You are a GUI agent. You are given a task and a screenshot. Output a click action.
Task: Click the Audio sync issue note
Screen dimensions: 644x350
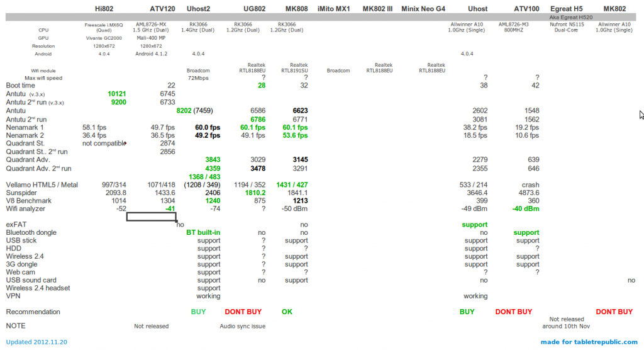click(x=242, y=326)
